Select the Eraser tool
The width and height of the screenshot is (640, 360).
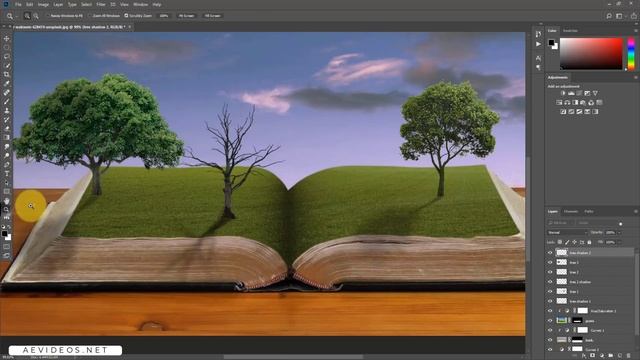tap(7, 129)
